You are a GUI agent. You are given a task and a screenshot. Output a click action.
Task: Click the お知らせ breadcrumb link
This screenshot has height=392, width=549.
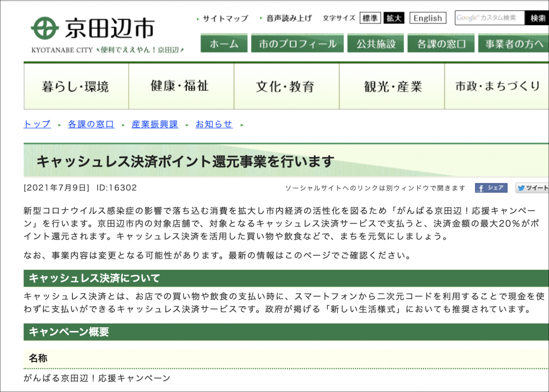[214, 124]
